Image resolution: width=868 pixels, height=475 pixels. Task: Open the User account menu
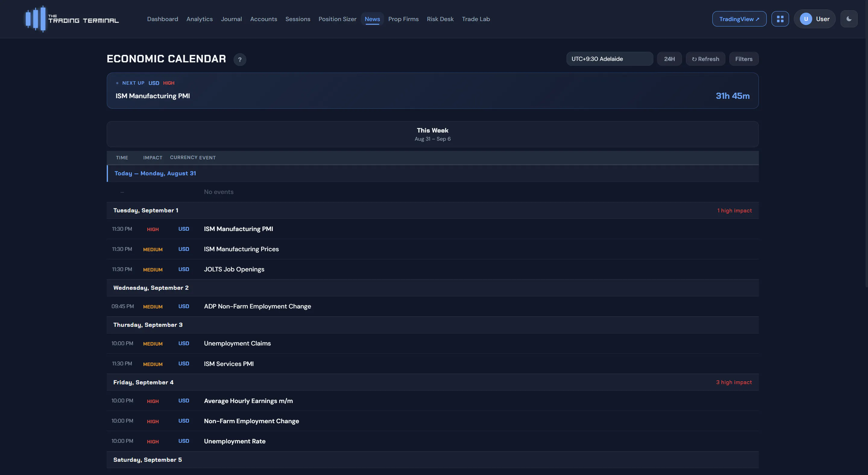[814, 19]
